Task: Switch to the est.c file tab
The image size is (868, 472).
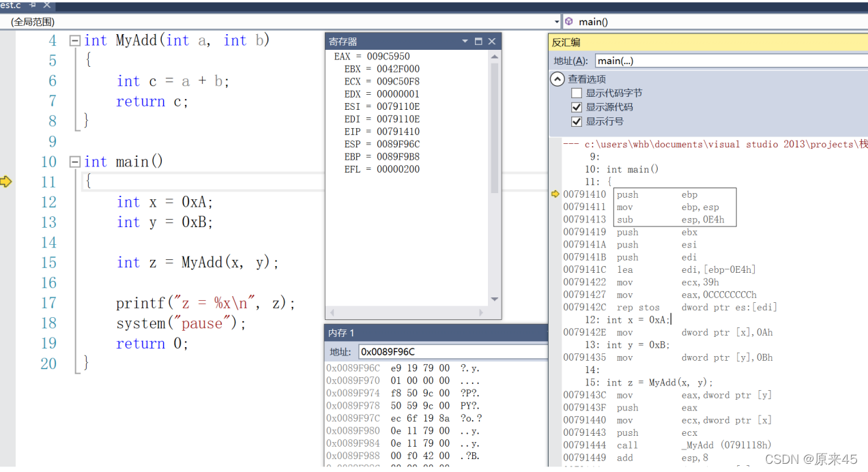Action: tap(11, 5)
